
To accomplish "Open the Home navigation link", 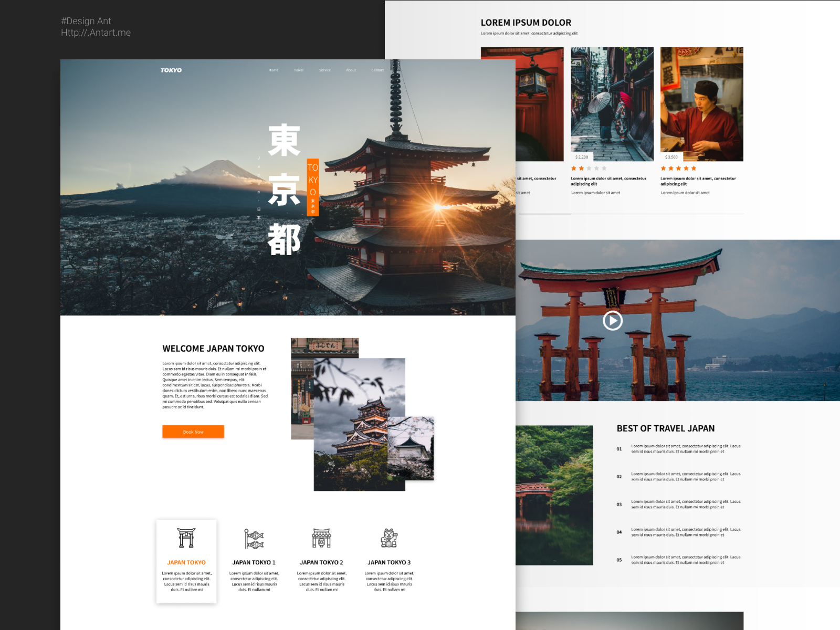I will pyautogui.click(x=273, y=70).
